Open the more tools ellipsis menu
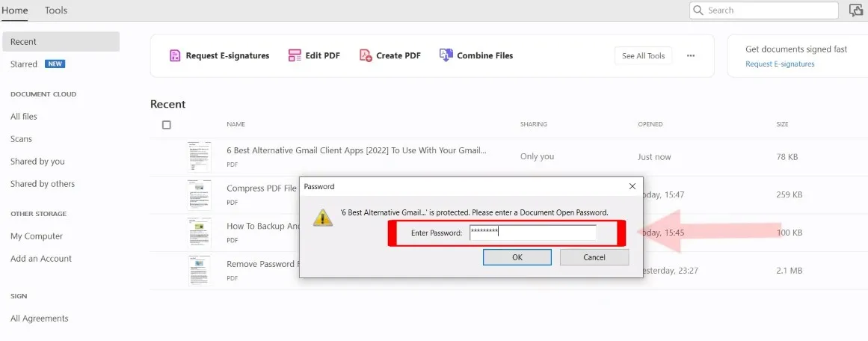Image resolution: width=868 pixels, height=341 pixels. click(x=691, y=55)
